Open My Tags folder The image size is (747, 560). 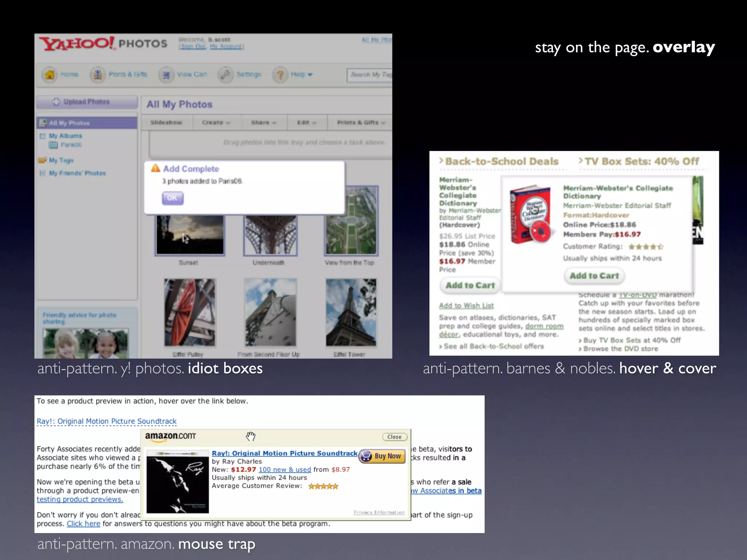coord(56,160)
